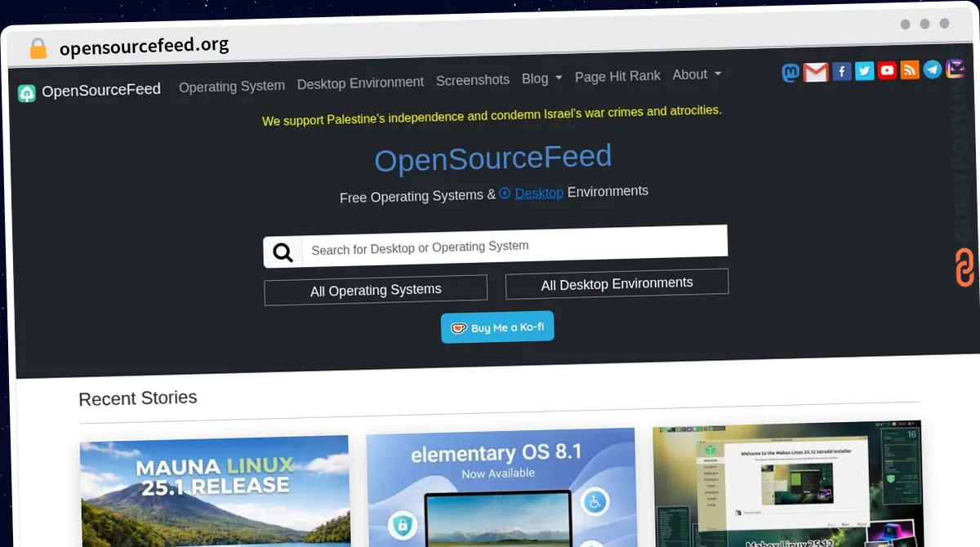
Task: Click the padlock in the address bar
Action: click(x=38, y=47)
